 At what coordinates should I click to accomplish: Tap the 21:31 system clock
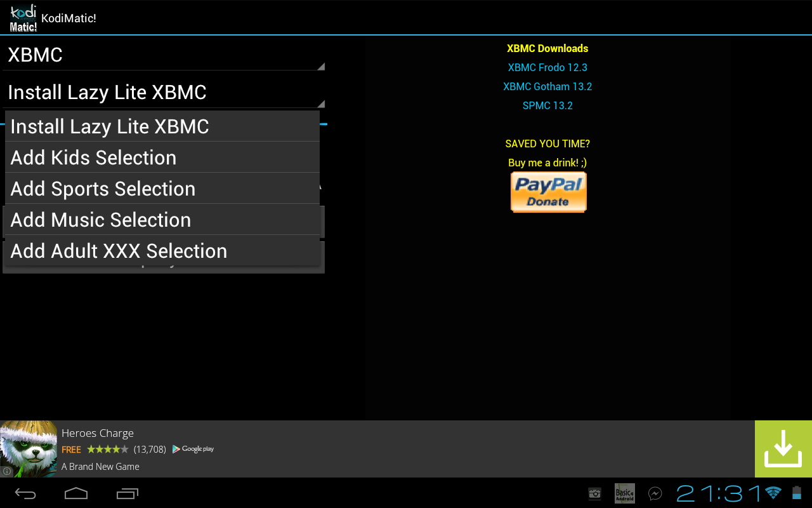(x=719, y=493)
